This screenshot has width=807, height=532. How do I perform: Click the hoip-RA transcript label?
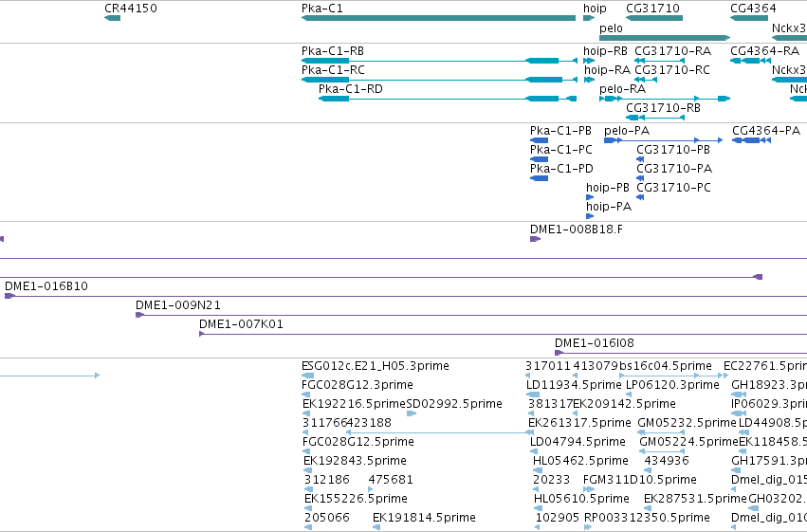pos(607,70)
